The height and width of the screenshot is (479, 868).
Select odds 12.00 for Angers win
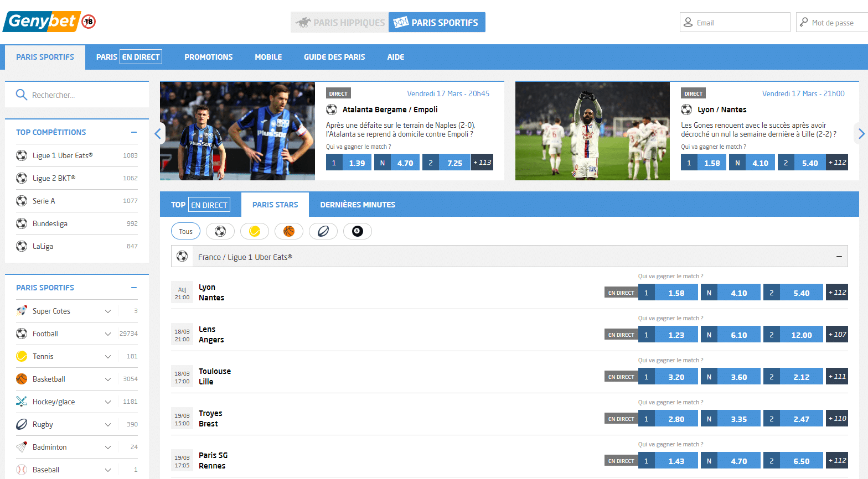tap(793, 335)
